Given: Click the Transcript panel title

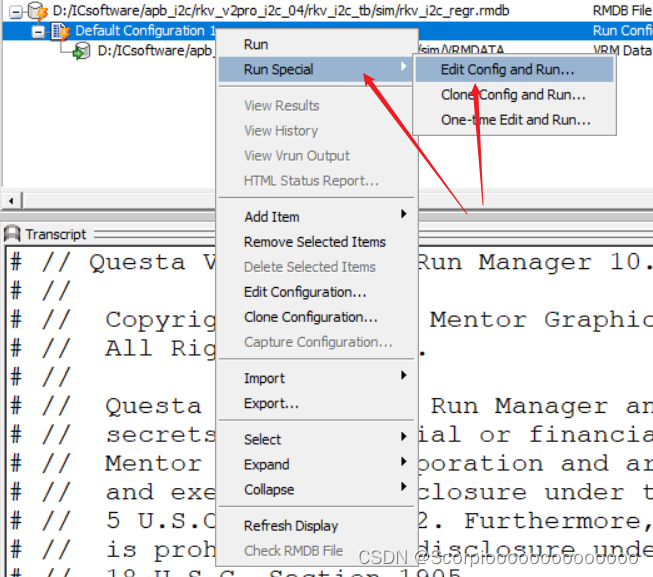Looking at the screenshot, I should [56, 234].
